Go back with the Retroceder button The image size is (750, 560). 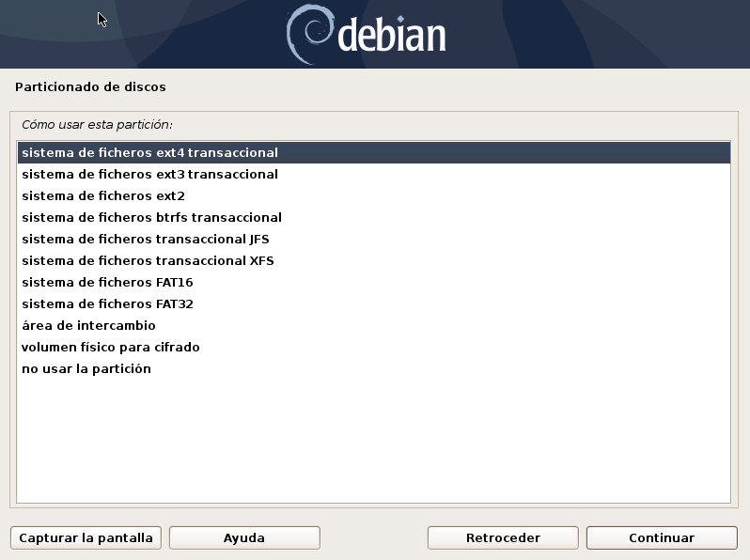503,537
